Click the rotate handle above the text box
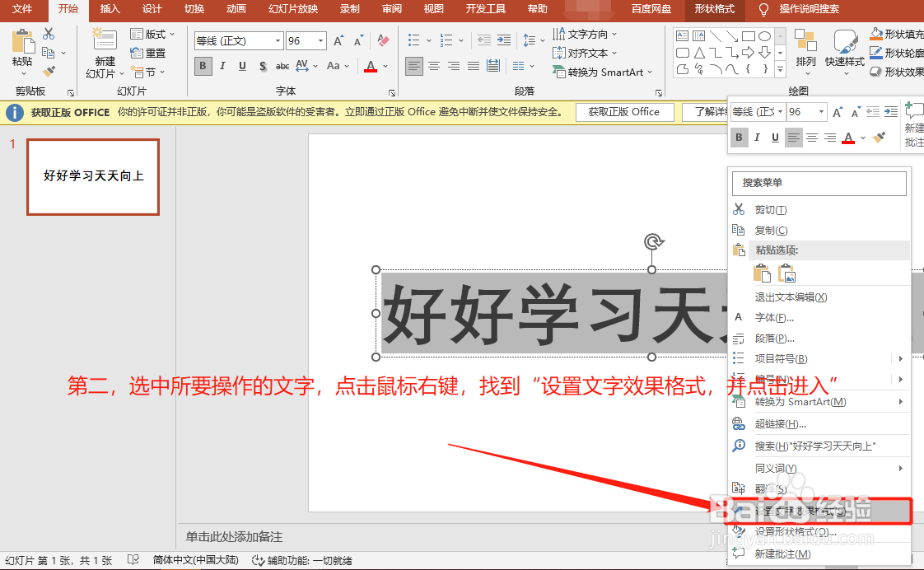The image size is (924, 570). coord(653,241)
